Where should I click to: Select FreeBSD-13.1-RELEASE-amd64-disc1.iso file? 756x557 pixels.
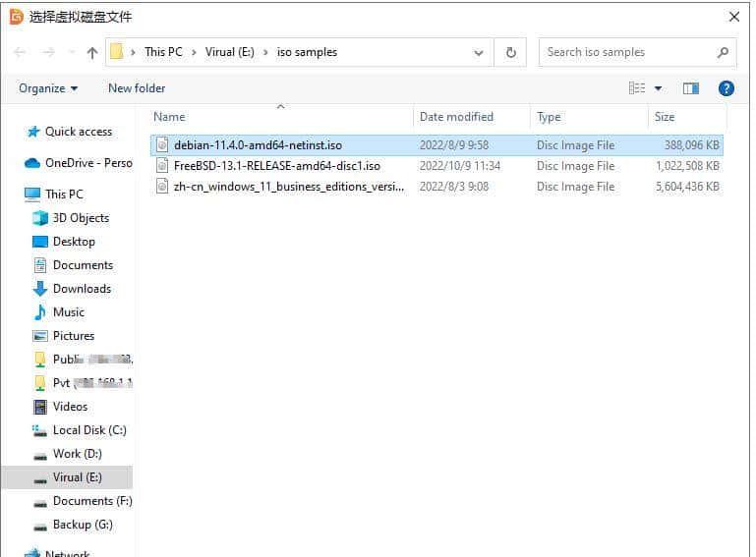click(x=276, y=166)
